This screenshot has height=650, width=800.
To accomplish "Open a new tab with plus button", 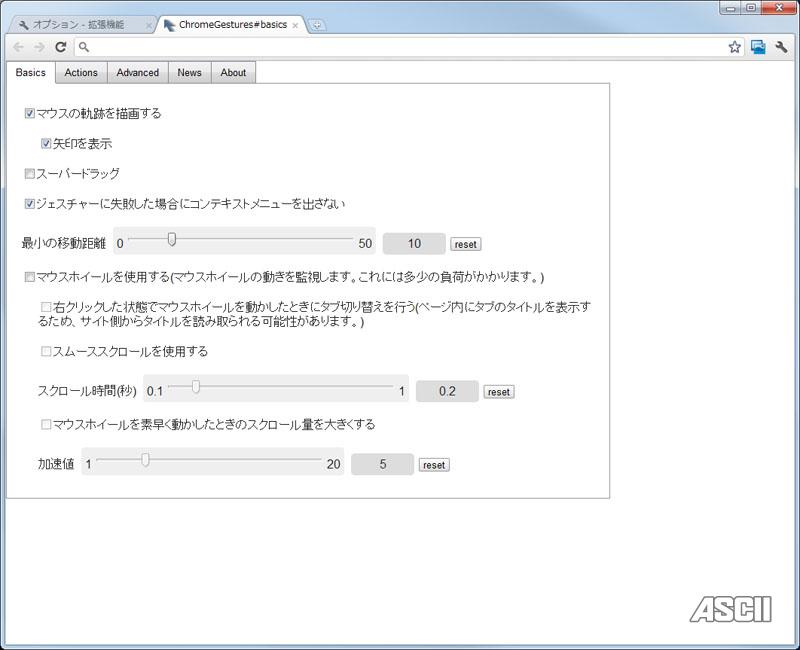I will pos(317,24).
